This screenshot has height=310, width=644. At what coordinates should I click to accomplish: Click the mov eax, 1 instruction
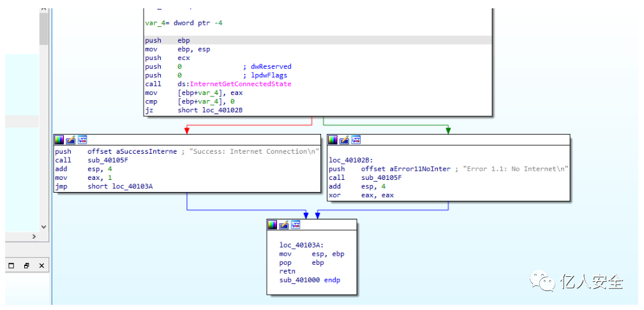(84, 178)
